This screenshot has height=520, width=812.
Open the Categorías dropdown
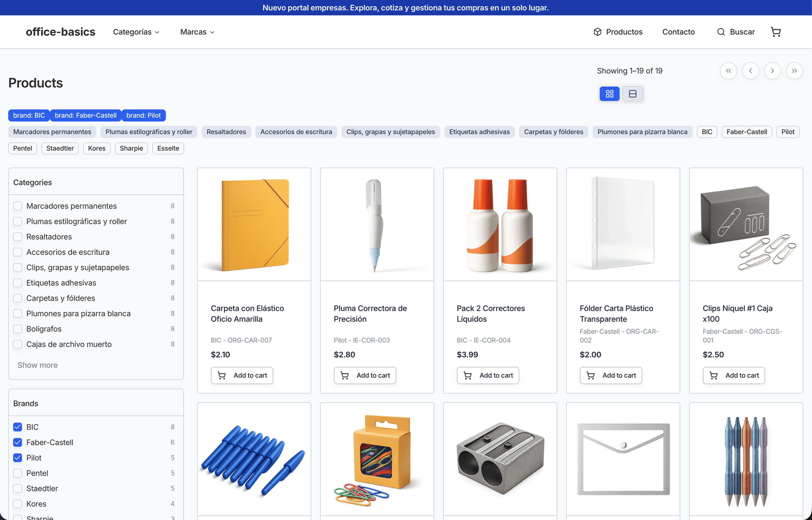(x=136, y=32)
